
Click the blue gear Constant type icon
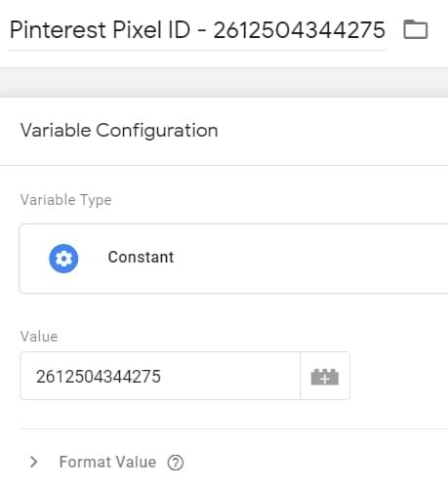63,259
